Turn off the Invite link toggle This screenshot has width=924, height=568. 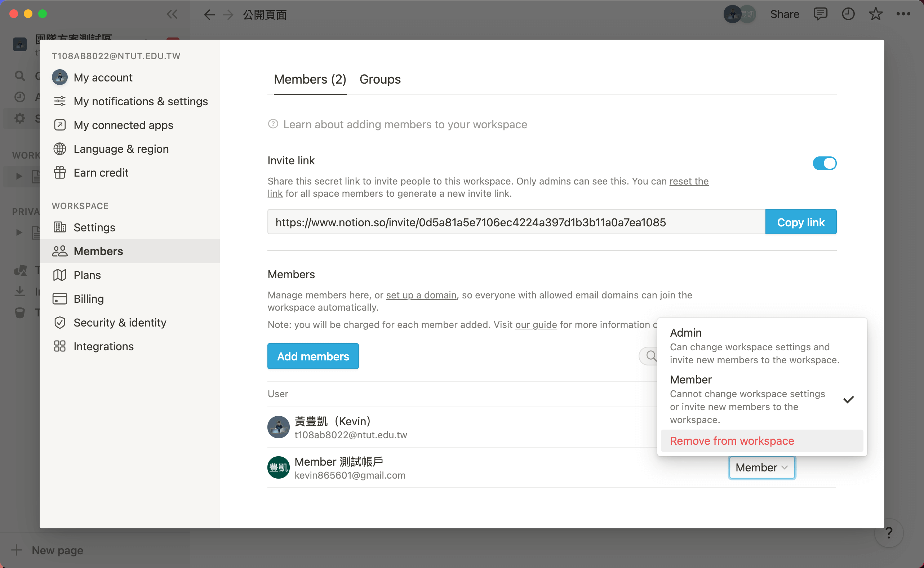(x=825, y=163)
